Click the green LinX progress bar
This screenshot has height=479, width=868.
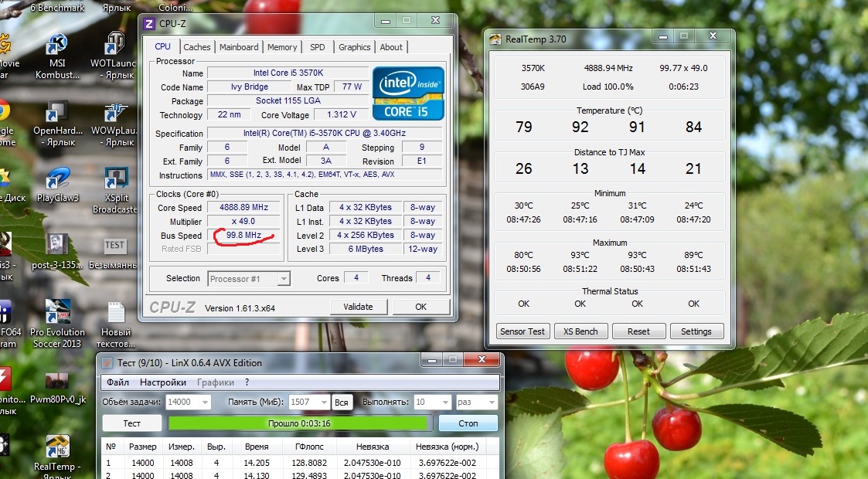click(x=298, y=423)
